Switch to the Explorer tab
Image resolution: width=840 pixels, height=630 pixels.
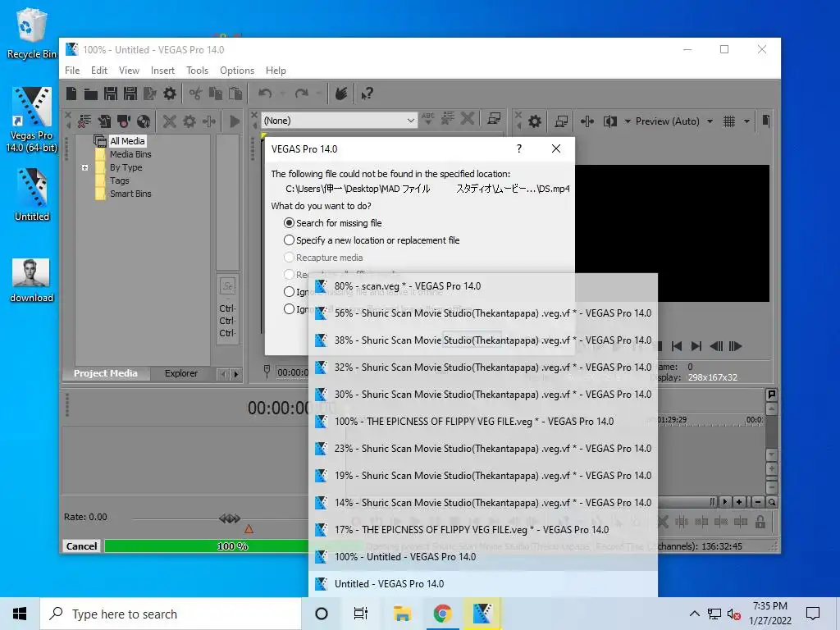181,373
